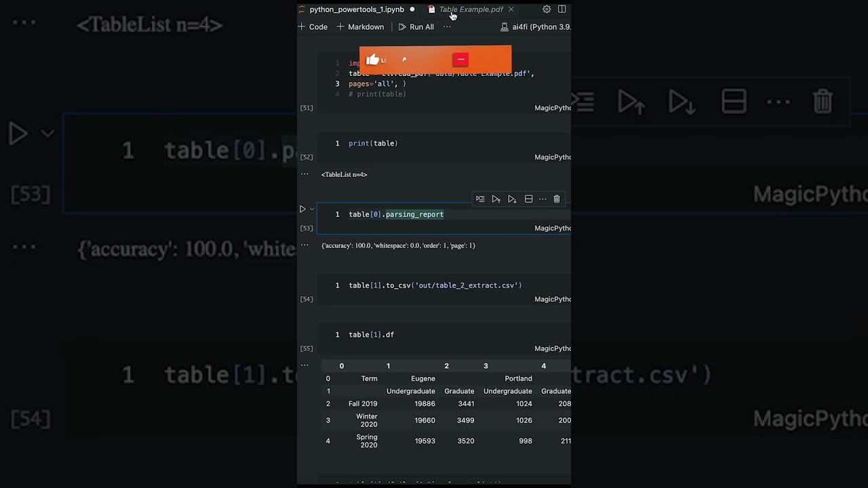Delete the parsing_report cell with trash icon
The width and height of the screenshot is (868, 488).
click(557, 199)
